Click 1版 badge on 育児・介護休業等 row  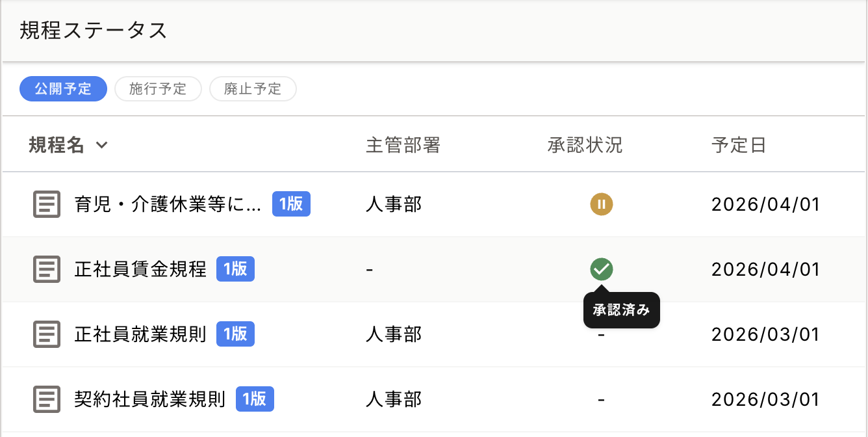[x=291, y=204]
